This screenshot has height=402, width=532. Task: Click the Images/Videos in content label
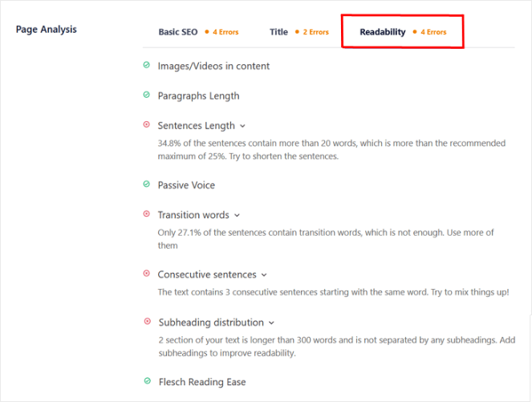pos(213,67)
